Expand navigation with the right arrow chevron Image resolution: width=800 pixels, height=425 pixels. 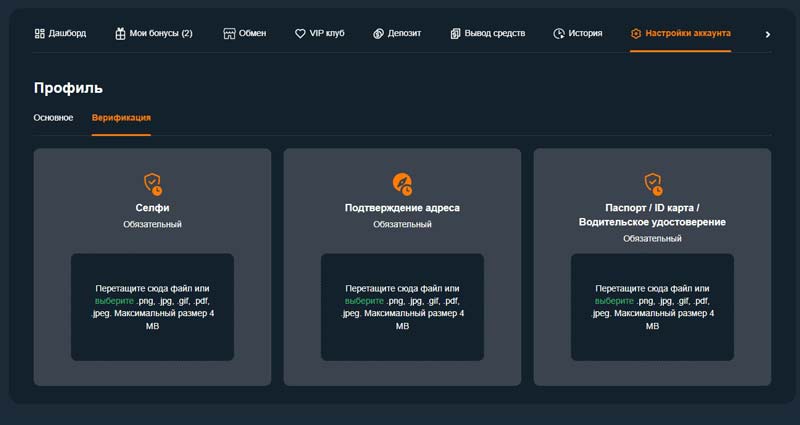coord(767,34)
